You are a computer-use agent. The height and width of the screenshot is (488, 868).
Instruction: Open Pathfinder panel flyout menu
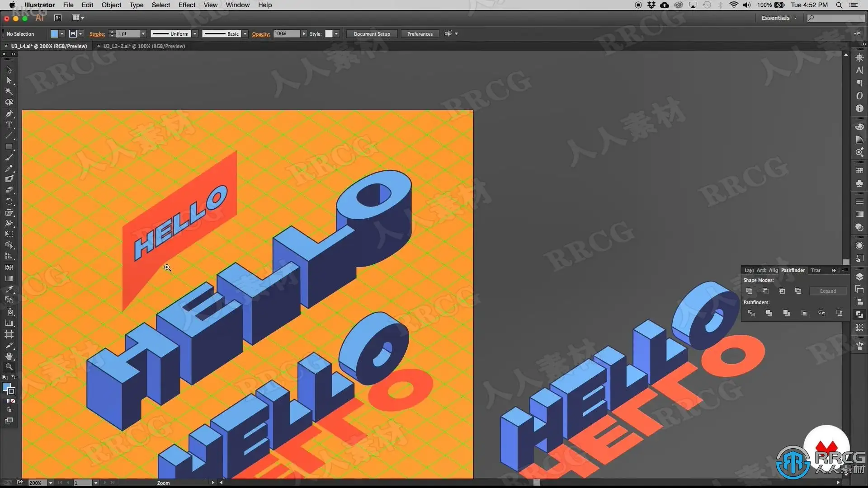pyautogui.click(x=845, y=270)
